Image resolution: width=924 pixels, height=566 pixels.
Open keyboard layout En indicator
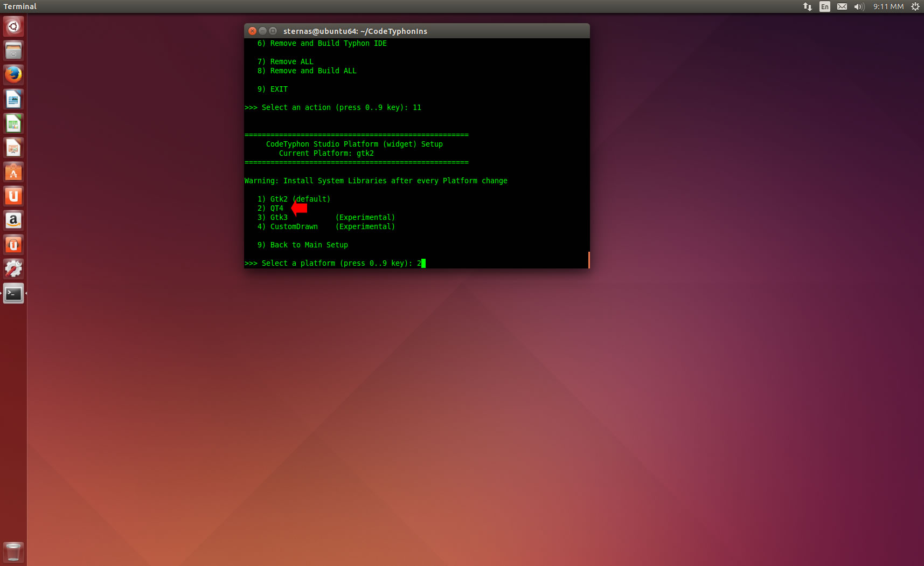[x=825, y=6]
